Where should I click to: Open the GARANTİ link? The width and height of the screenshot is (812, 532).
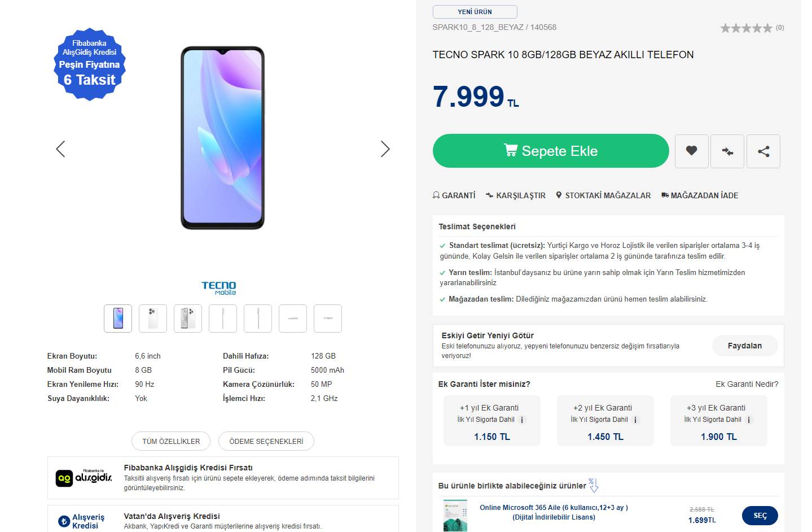coord(454,195)
